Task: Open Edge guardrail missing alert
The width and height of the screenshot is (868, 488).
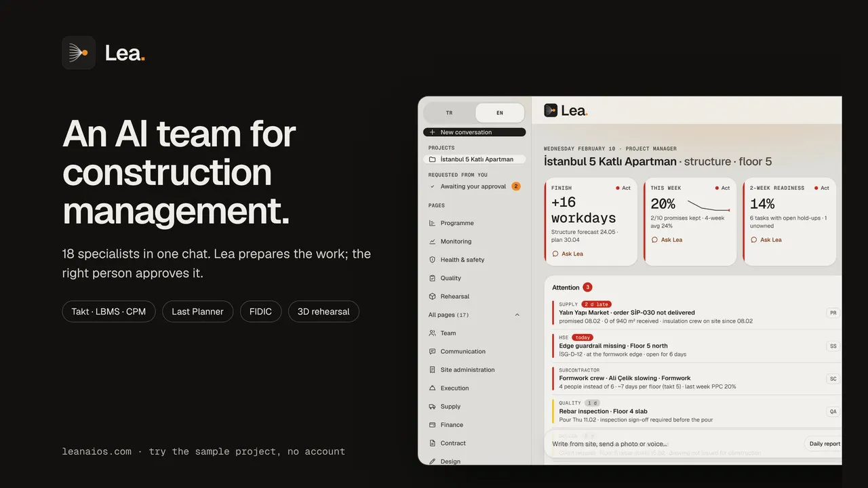Action: 695,346
